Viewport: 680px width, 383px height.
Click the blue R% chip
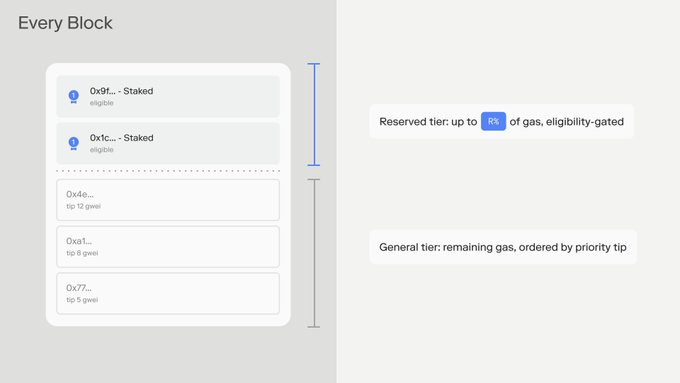click(493, 121)
